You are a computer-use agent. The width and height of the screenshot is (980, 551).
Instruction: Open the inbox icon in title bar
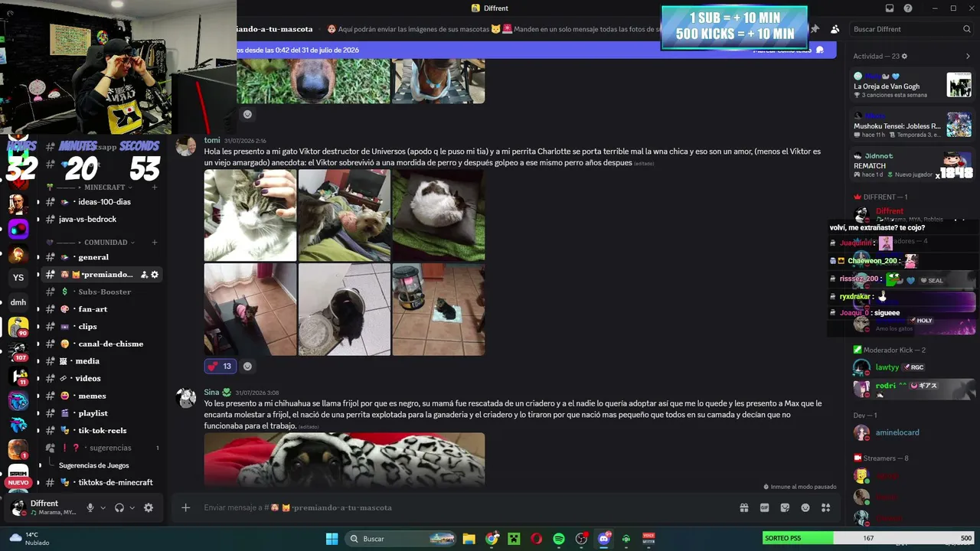point(890,8)
